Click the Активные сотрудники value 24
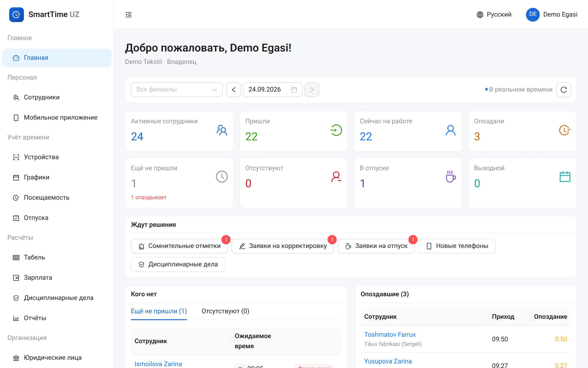Image resolution: width=588 pixels, height=368 pixels. point(137,137)
